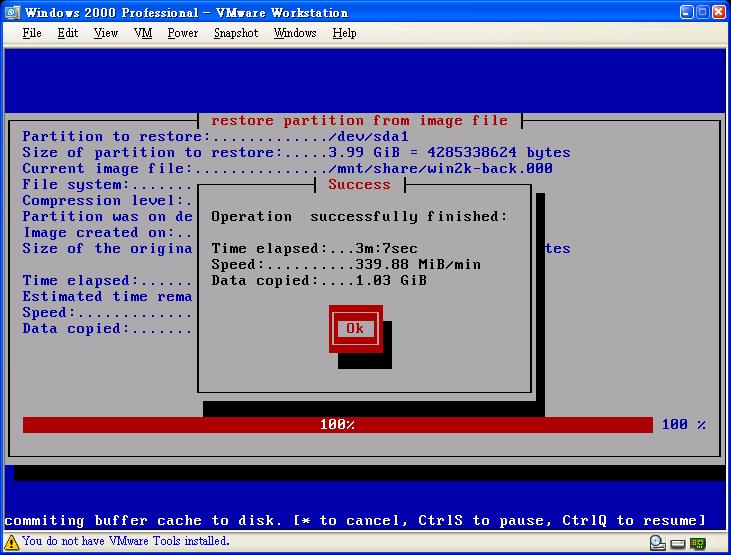Click the background 'Speed:' label
The width and height of the screenshot is (731, 555).
click(48, 312)
